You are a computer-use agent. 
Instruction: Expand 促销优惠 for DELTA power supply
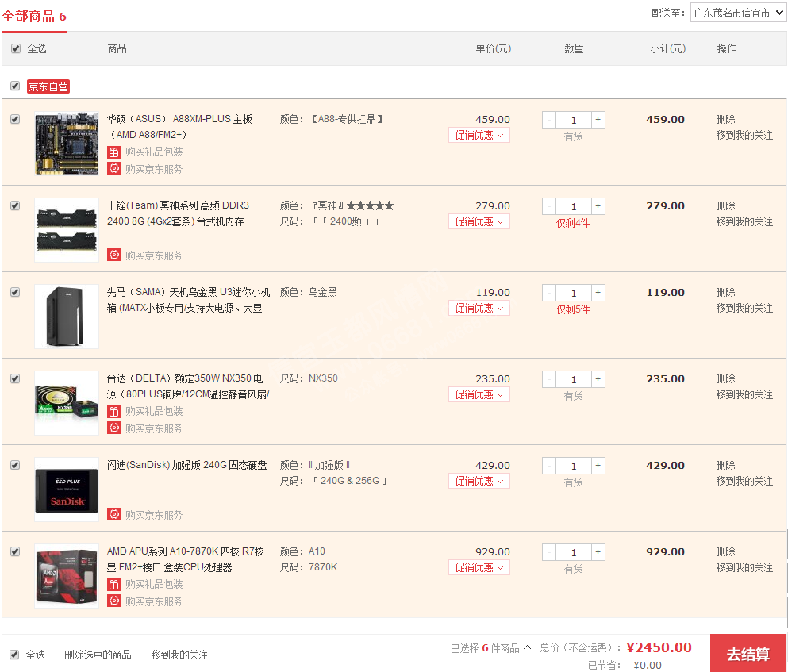(x=479, y=394)
